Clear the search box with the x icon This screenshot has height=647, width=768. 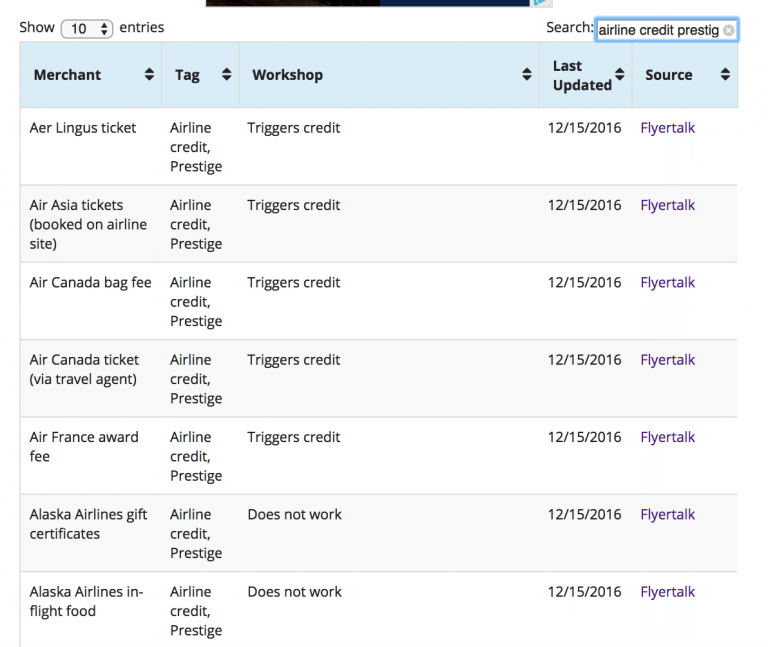pos(728,30)
